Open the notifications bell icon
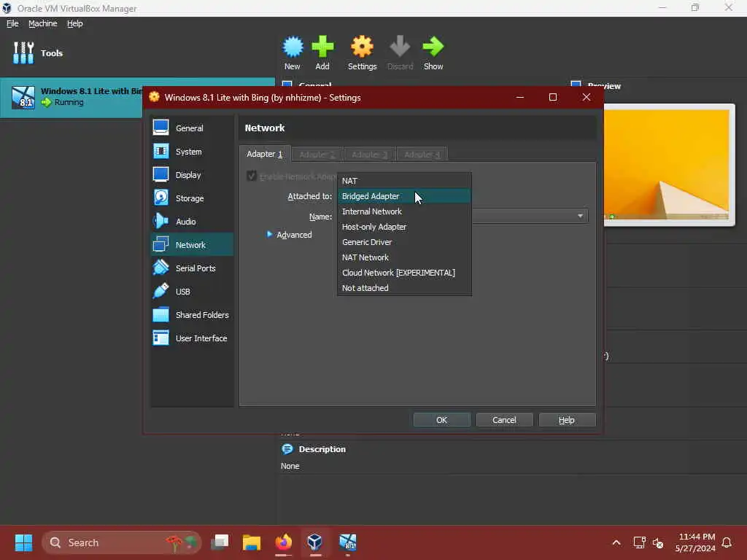This screenshot has width=747, height=560. coord(727,542)
